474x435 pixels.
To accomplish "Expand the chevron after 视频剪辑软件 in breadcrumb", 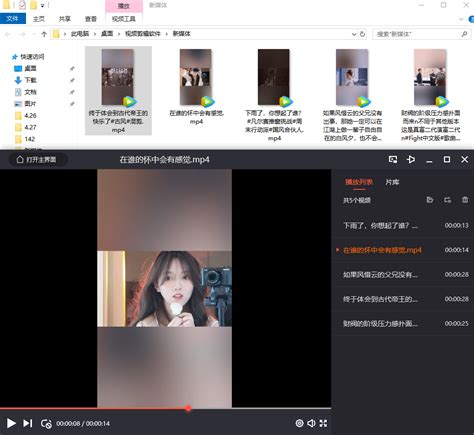I will [166, 34].
